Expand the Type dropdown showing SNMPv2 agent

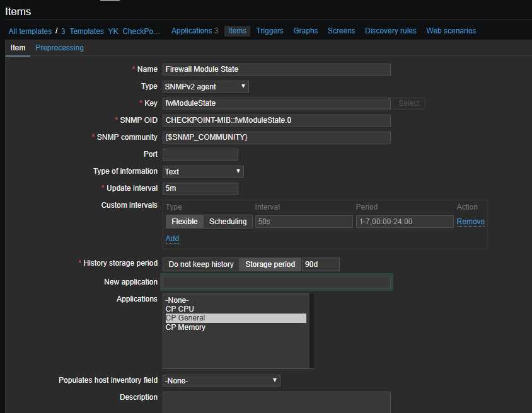tap(205, 87)
